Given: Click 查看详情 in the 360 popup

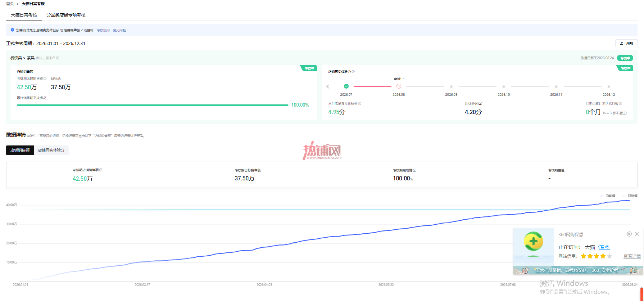Looking at the screenshot, I should [632, 256].
